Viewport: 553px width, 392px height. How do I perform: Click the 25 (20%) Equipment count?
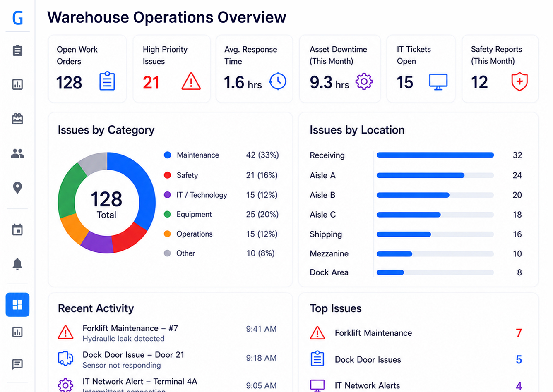tap(262, 214)
